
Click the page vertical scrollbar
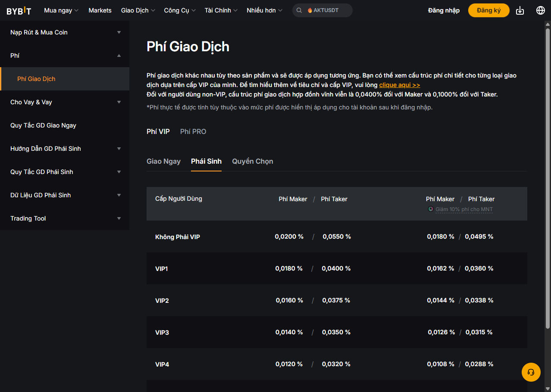[x=548, y=172]
